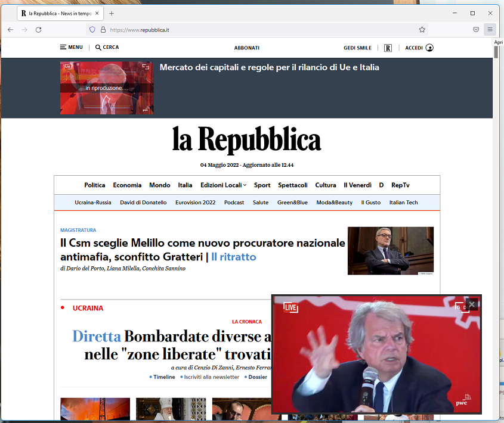Screen dimensions: 504x423
Task: Open the fire and pylon thumbnail
Action: (95, 409)
